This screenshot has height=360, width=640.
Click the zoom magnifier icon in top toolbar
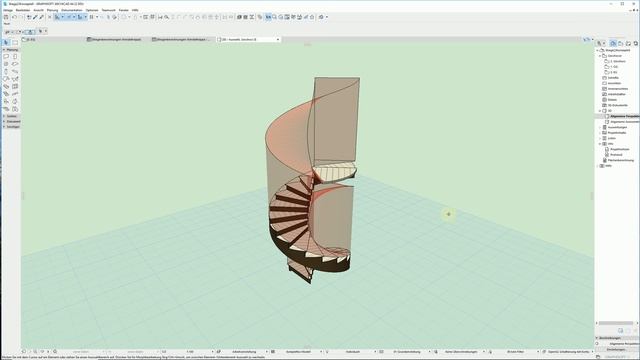pyautogui.click(x=274, y=17)
